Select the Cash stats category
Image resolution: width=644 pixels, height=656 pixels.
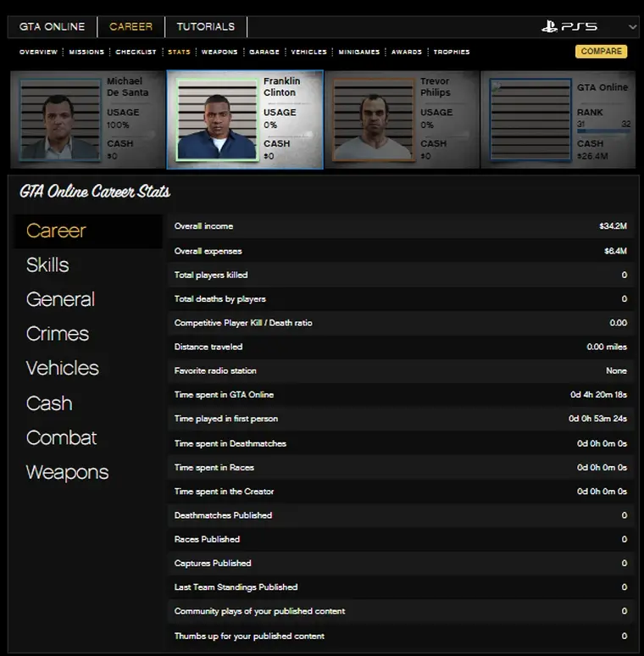coord(49,403)
